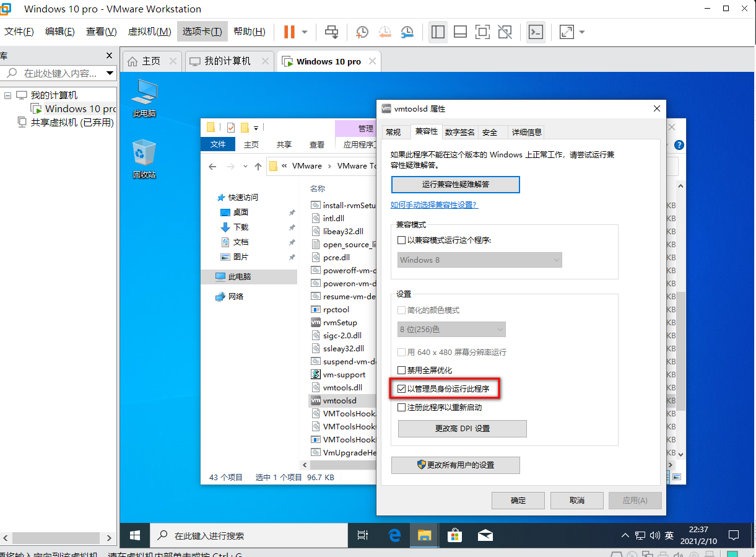Open the guest Windows Start menu
The height and width of the screenshot is (557, 756).
tap(134, 535)
